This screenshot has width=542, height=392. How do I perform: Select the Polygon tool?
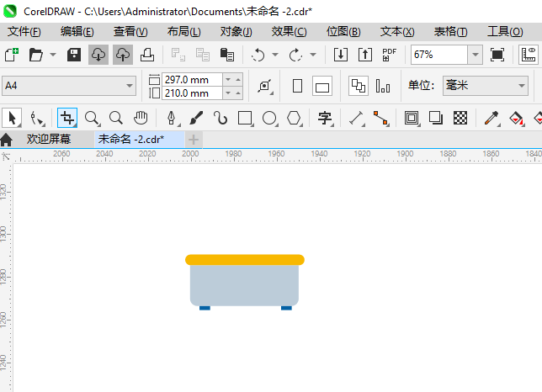click(x=295, y=118)
